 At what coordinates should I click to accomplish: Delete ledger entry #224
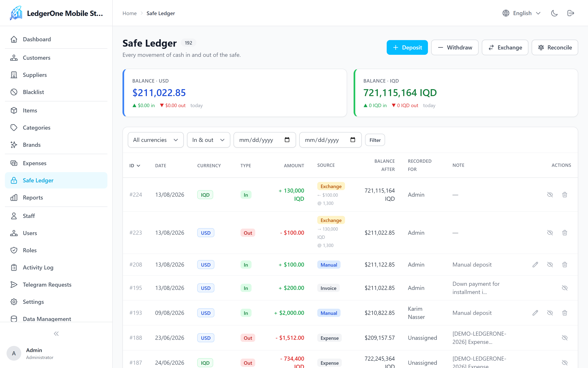pyautogui.click(x=565, y=194)
